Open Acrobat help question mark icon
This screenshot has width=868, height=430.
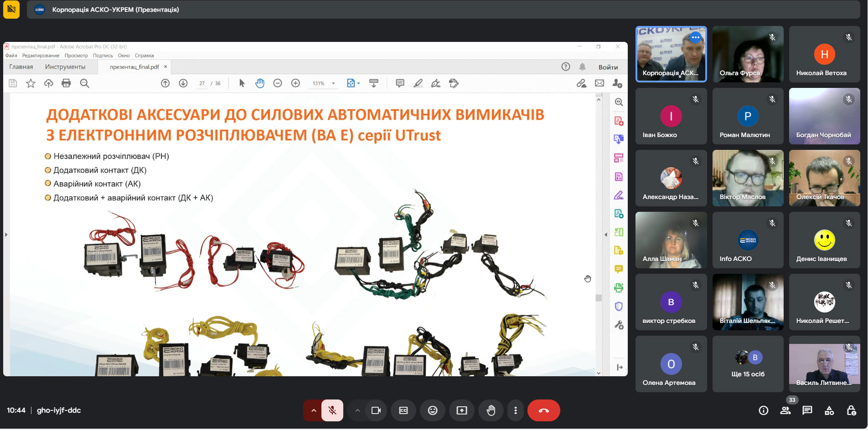pyautogui.click(x=566, y=67)
